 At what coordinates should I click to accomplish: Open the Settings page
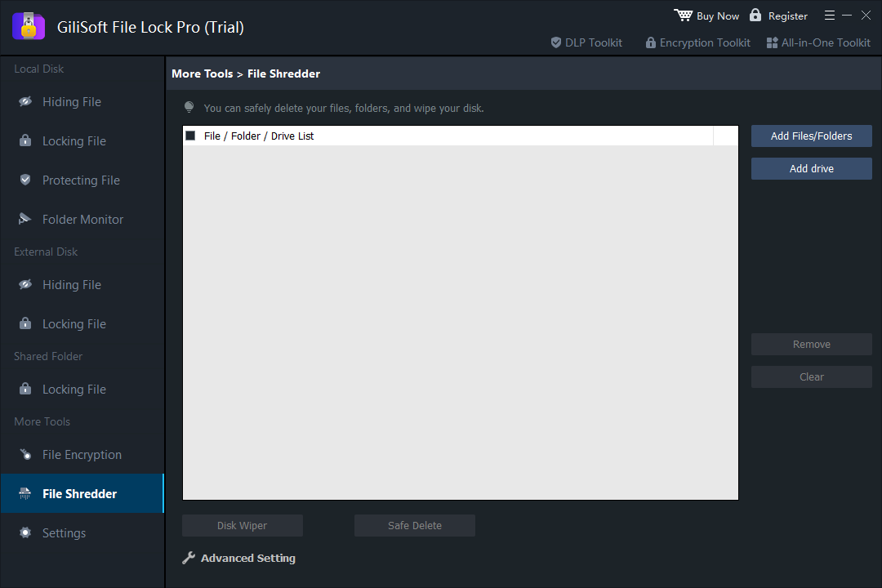pos(82,532)
